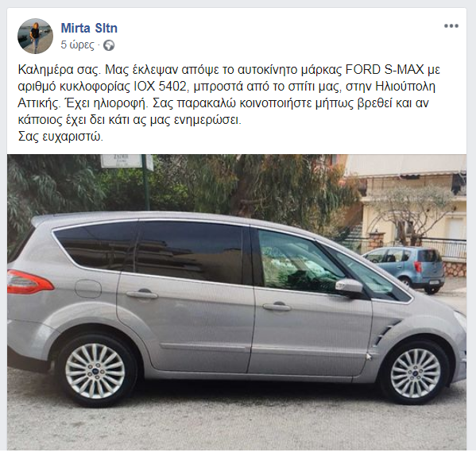This screenshot has width=476, height=460.
Task: Click the word 'Ηλιούπολη' in the post
Action: (405, 87)
